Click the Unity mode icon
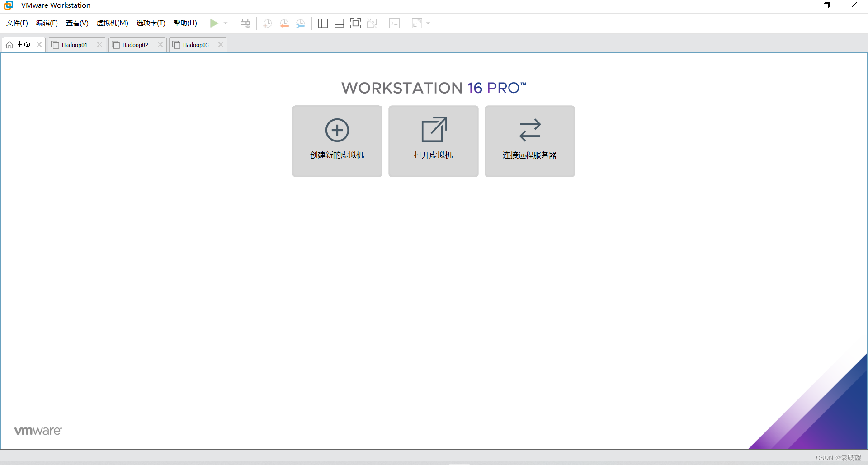 (372, 23)
